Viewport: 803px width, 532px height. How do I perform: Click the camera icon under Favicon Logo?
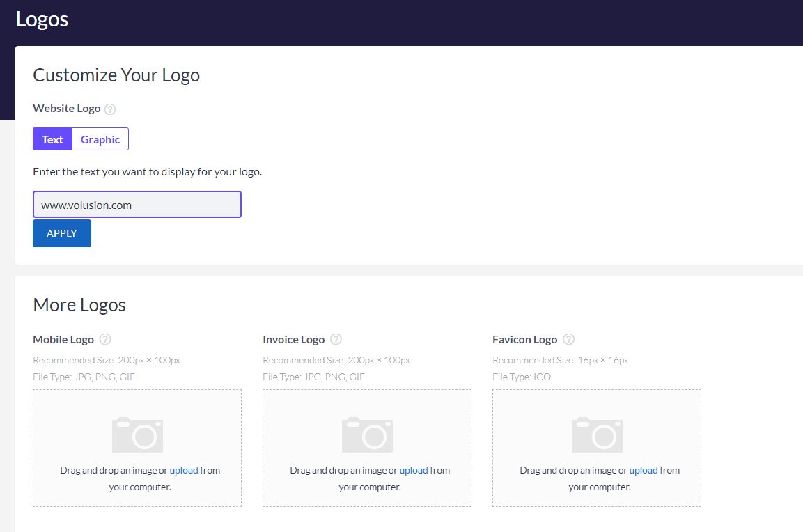pos(597,435)
